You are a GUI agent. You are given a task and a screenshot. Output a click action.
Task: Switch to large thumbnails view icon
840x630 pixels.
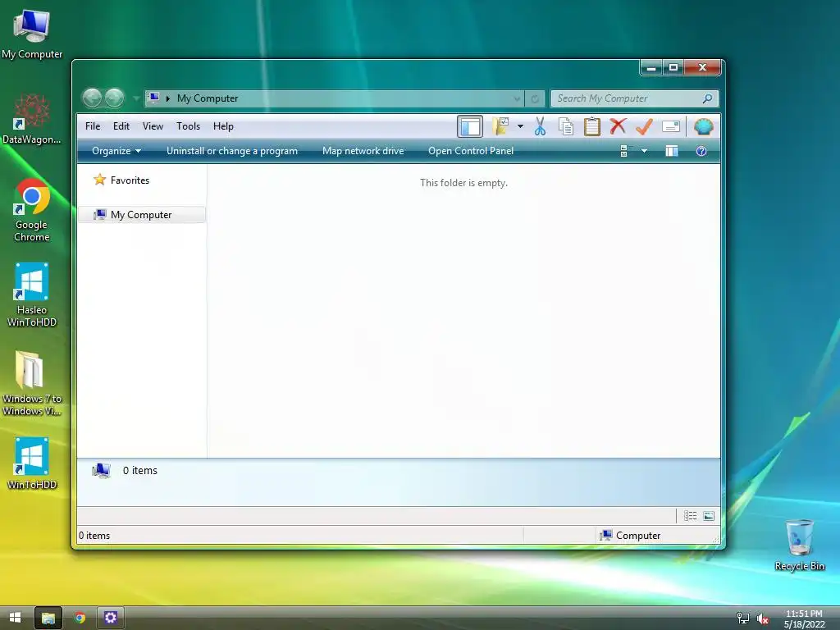709,516
